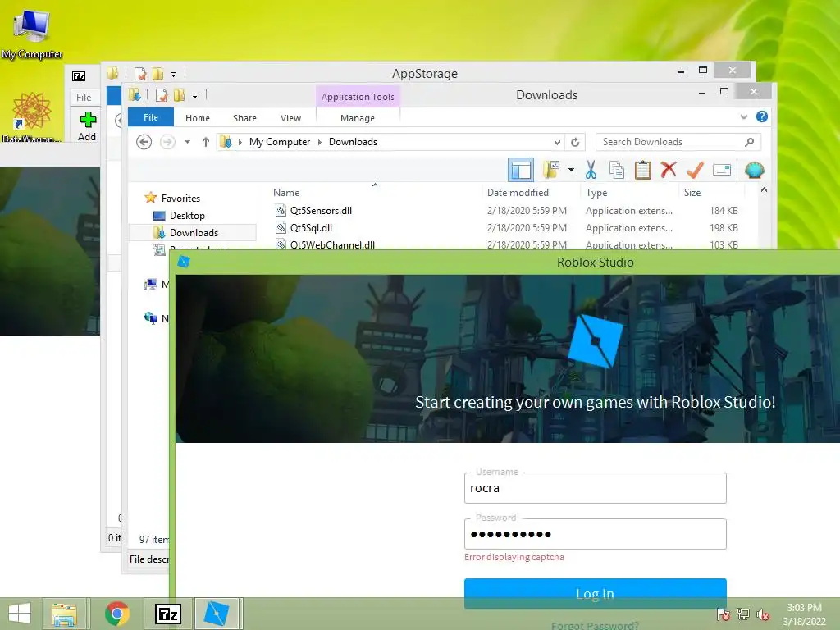Sort by the Date modified column header
This screenshot has width=840, height=630.
(518, 192)
